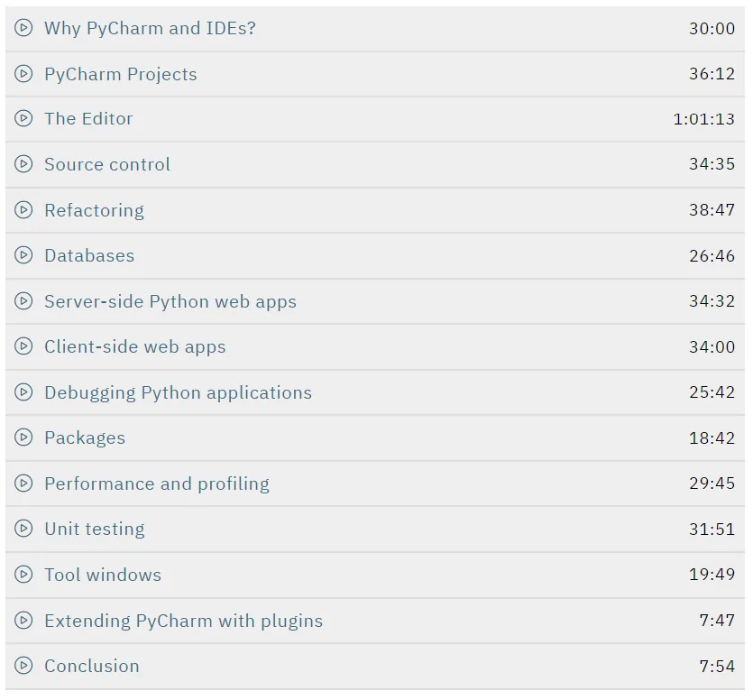Click the Databases chapter play icon
The image size is (753, 700).
23,255
